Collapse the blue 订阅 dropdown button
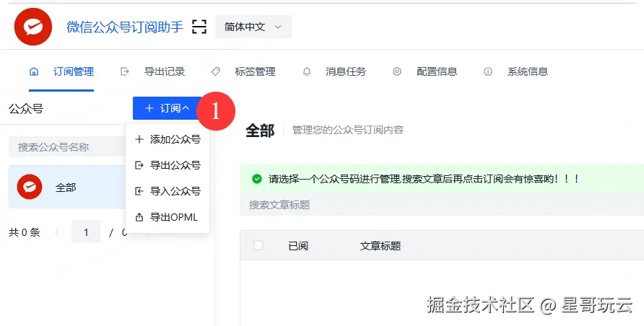 tap(167, 108)
